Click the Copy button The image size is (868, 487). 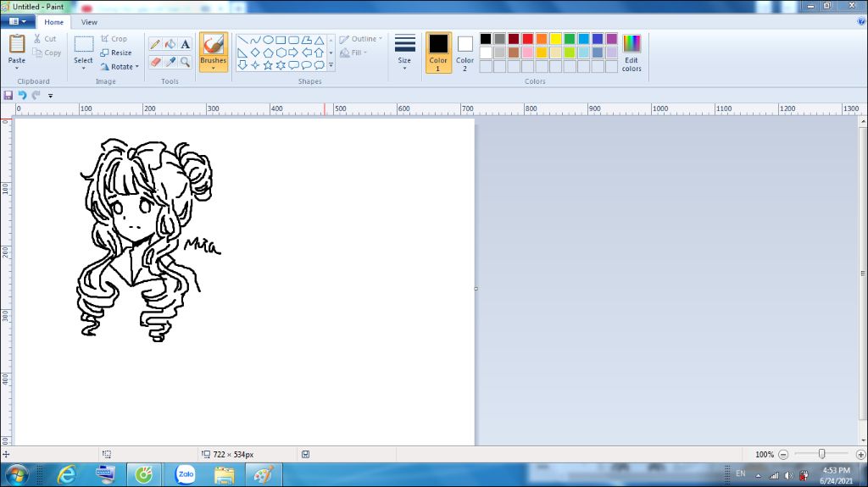[47, 53]
